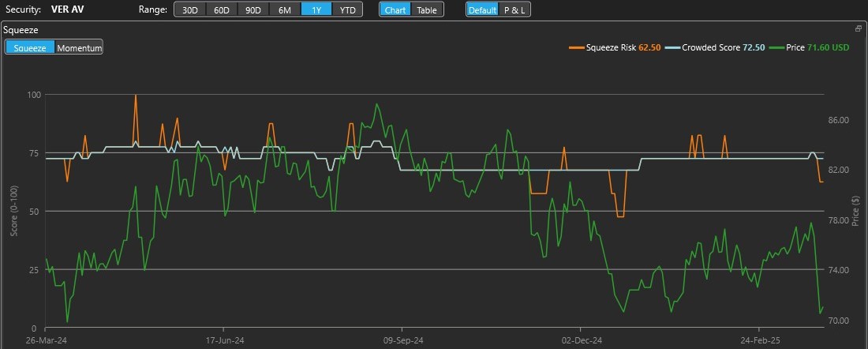Select the 30D range button

pyautogui.click(x=190, y=10)
